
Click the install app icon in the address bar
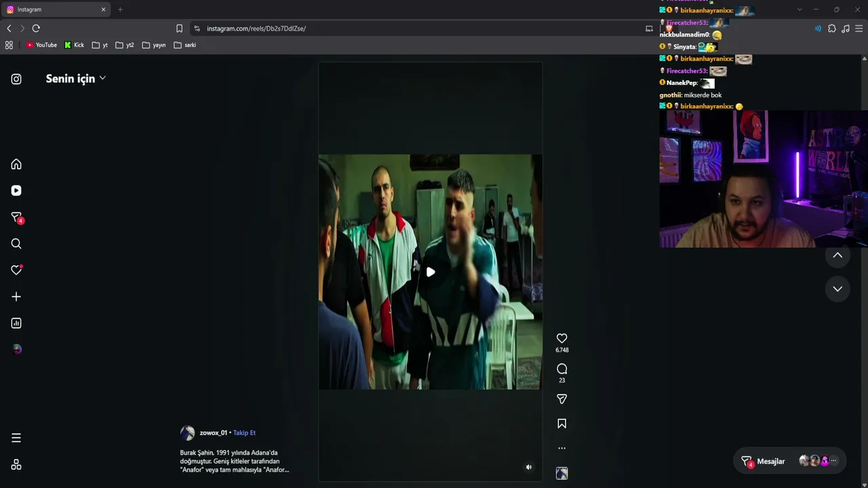[649, 28]
